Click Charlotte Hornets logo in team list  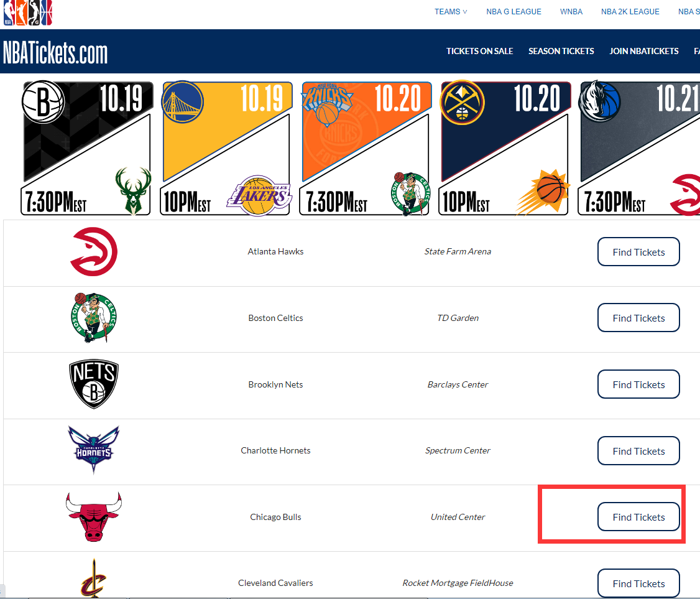94,449
